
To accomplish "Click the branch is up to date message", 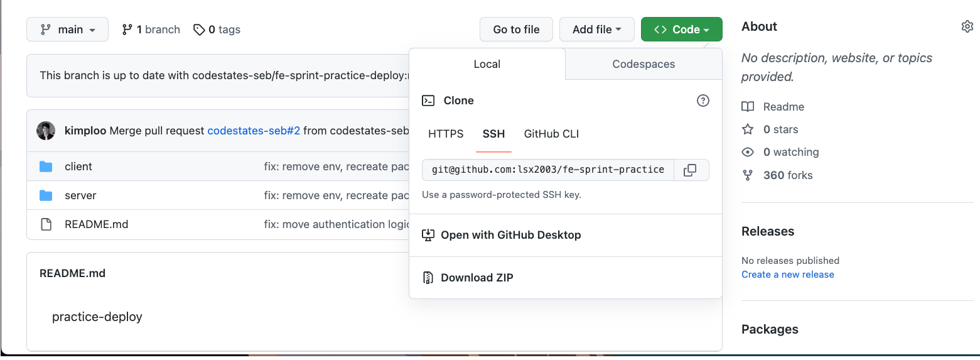I will [x=224, y=75].
